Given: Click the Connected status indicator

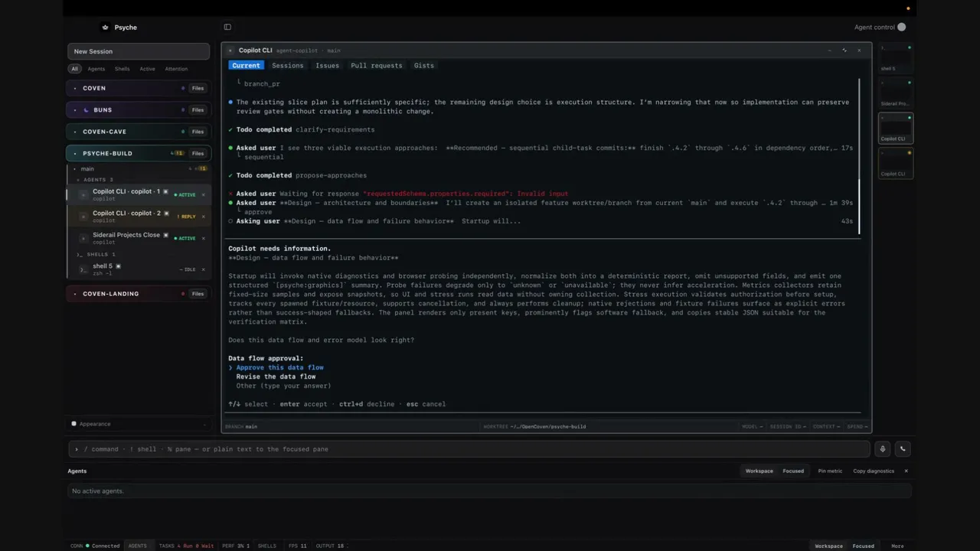Looking at the screenshot, I should click(103, 546).
